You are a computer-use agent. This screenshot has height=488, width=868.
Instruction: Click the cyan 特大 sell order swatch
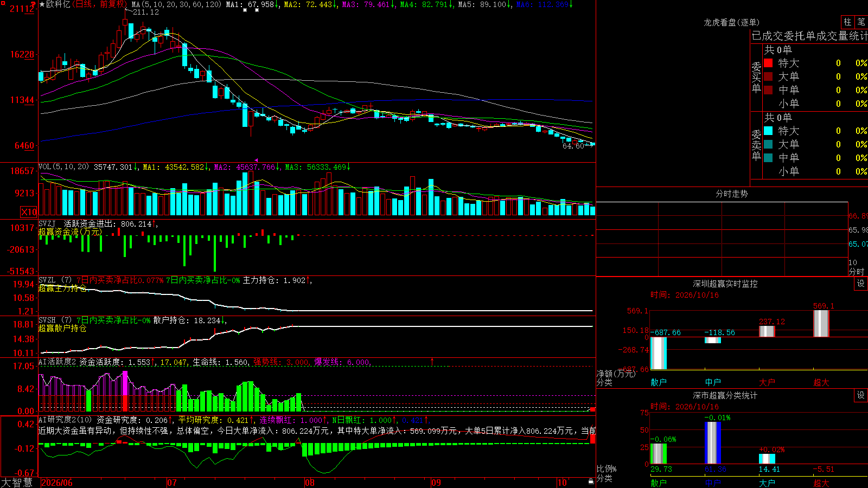768,131
